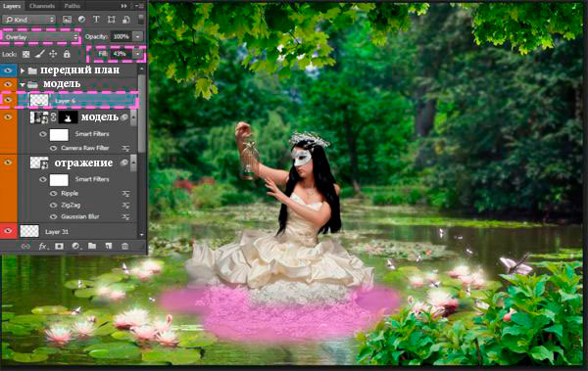Open blending options for Gaussian Blur
The width and height of the screenshot is (588, 371).
point(125,217)
